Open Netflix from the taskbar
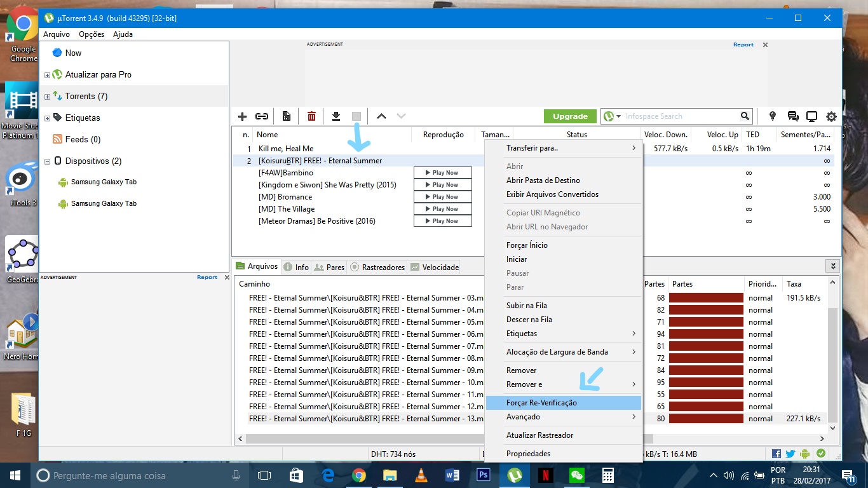Image resolution: width=868 pixels, height=488 pixels. pos(545,475)
